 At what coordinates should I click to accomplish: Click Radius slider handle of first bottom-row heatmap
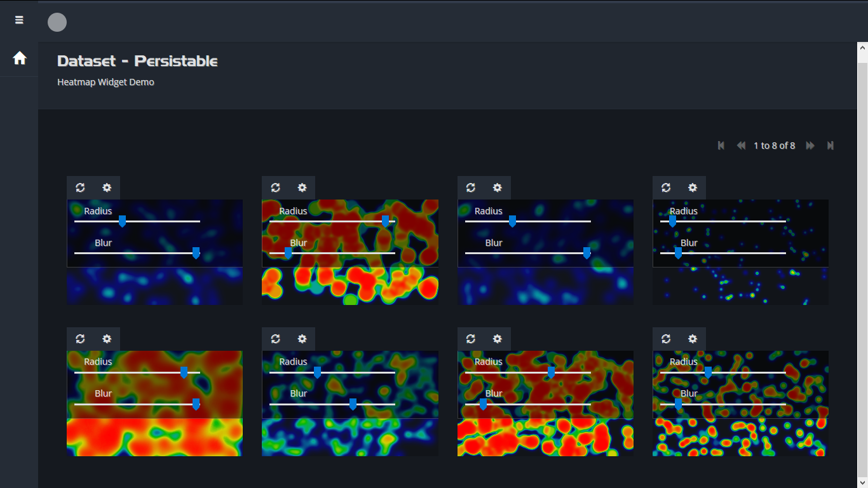184,372
